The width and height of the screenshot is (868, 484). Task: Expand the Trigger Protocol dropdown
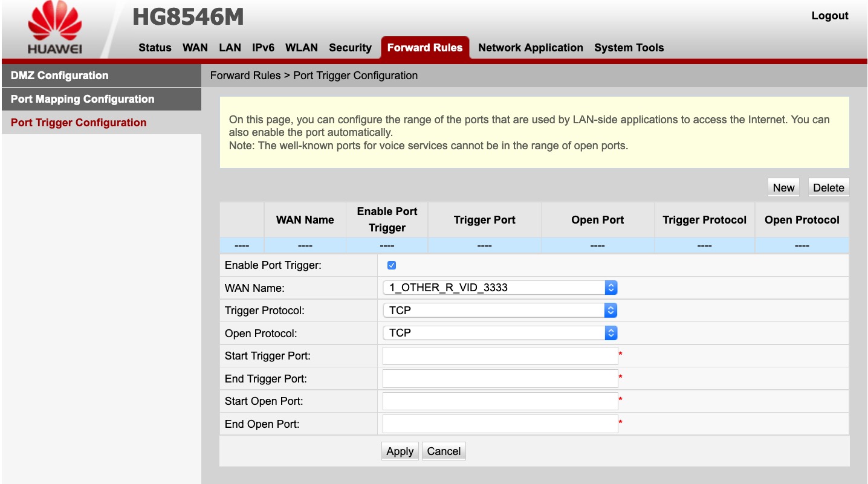500,311
